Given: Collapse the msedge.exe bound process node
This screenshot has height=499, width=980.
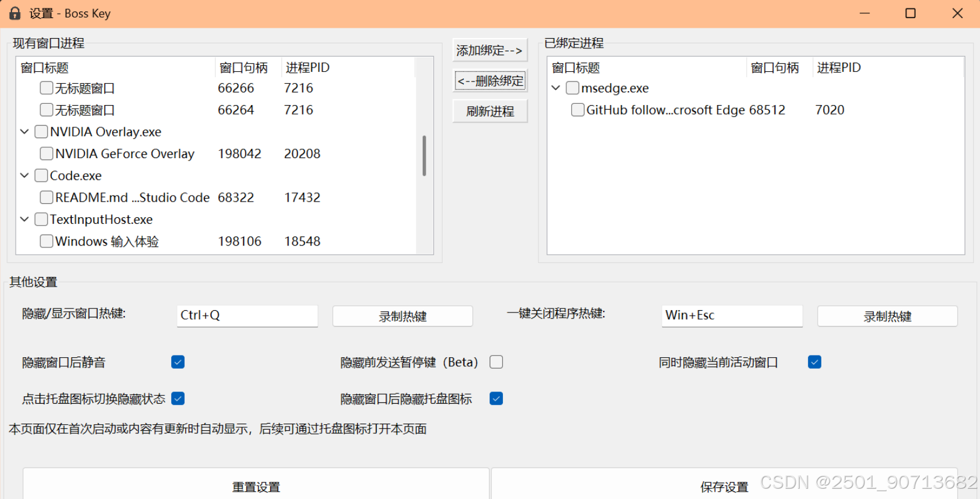Looking at the screenshot, I should [556, 88].
